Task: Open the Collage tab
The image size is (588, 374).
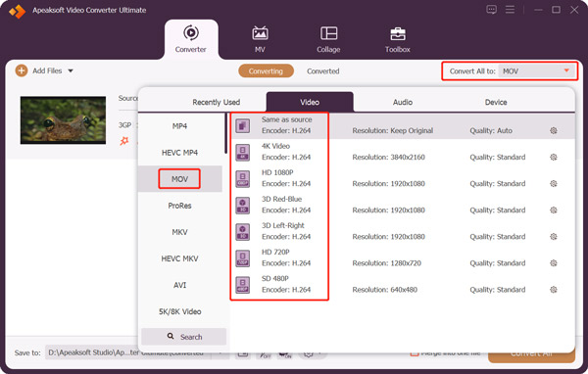Action: 328,39
